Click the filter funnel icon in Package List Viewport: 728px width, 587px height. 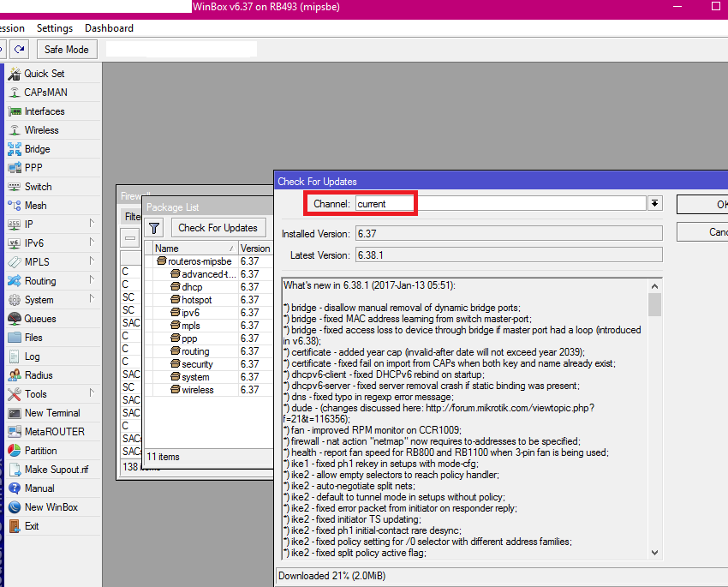(154, 228)
